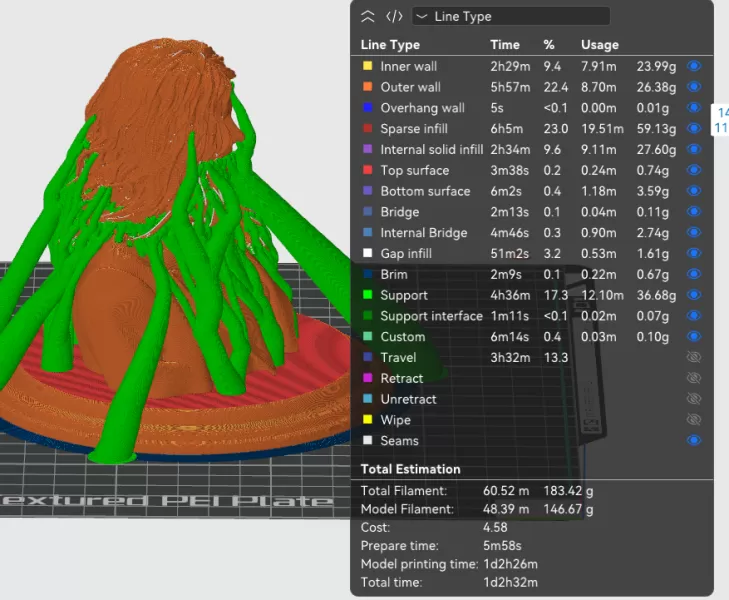Viewport: 729px width, 600px height.
Task: Click the Usage column header
Action: click(600, 45)
